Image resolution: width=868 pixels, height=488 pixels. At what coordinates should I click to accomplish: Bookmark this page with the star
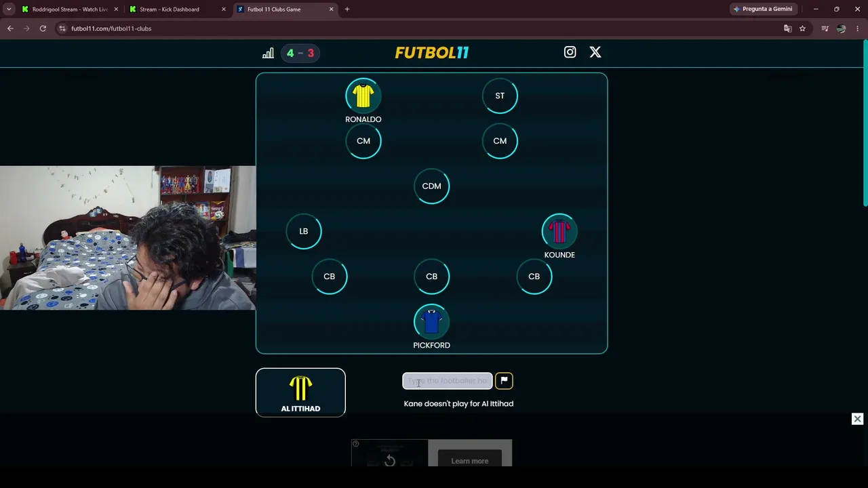(802, 28)
